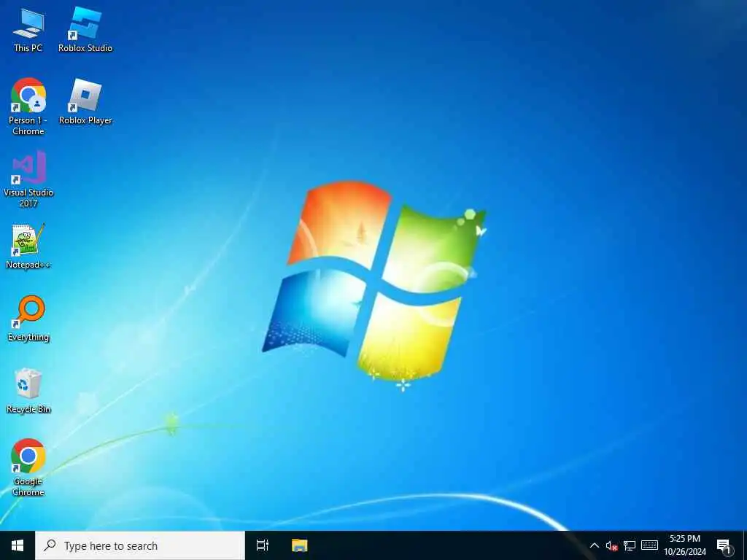
Task: Show hidden system tray icons
Action: click(x=595, y=545)
